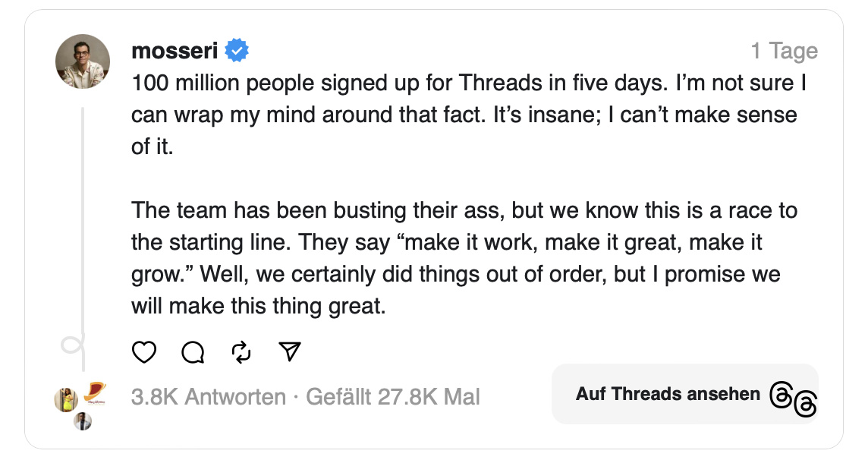Open the mosseri username link
Viewport: 868px width, 460px height.
[x=175, y=51]
